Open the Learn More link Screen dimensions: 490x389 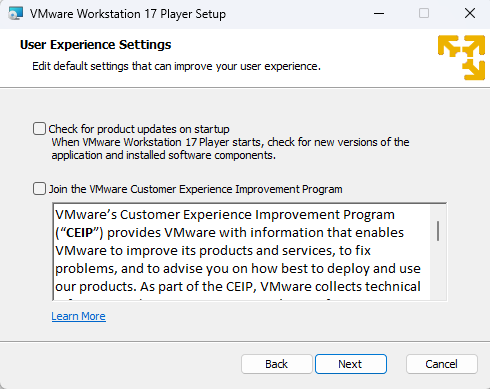78,316
